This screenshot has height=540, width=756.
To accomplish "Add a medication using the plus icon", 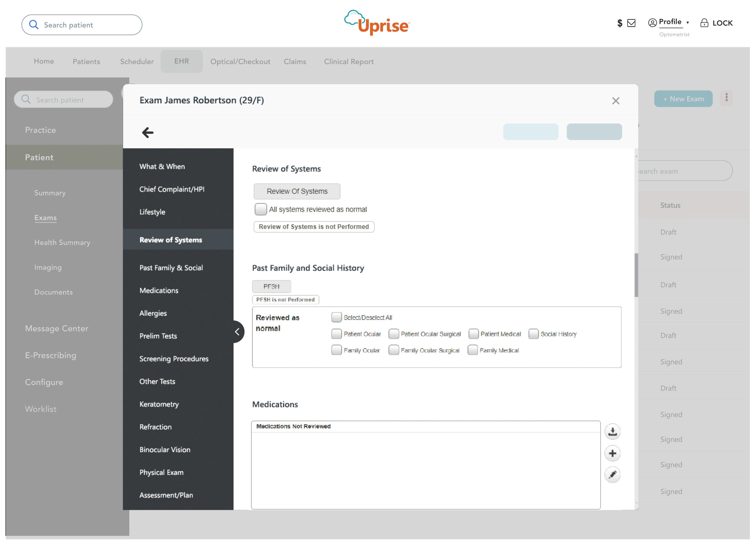I will [x=612, y=453].
